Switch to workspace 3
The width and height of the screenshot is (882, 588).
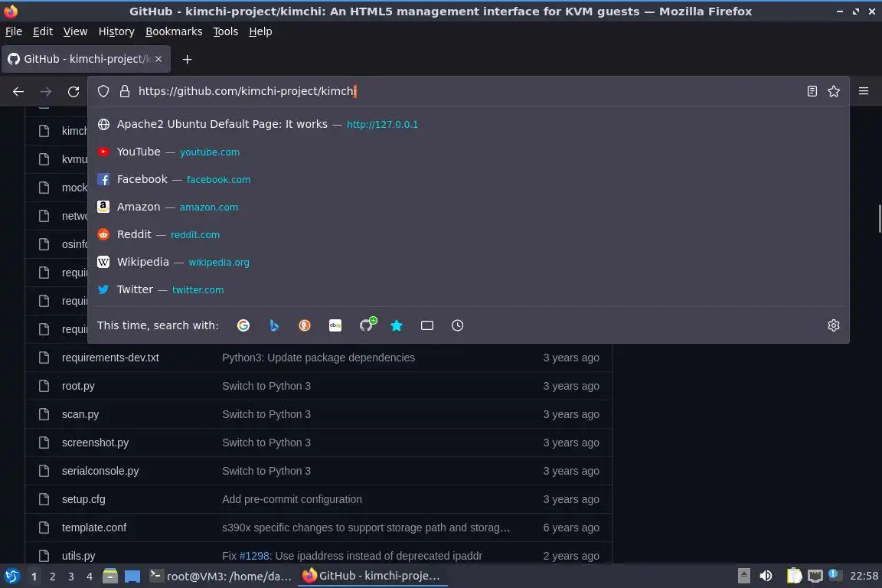tap(71, 577)
